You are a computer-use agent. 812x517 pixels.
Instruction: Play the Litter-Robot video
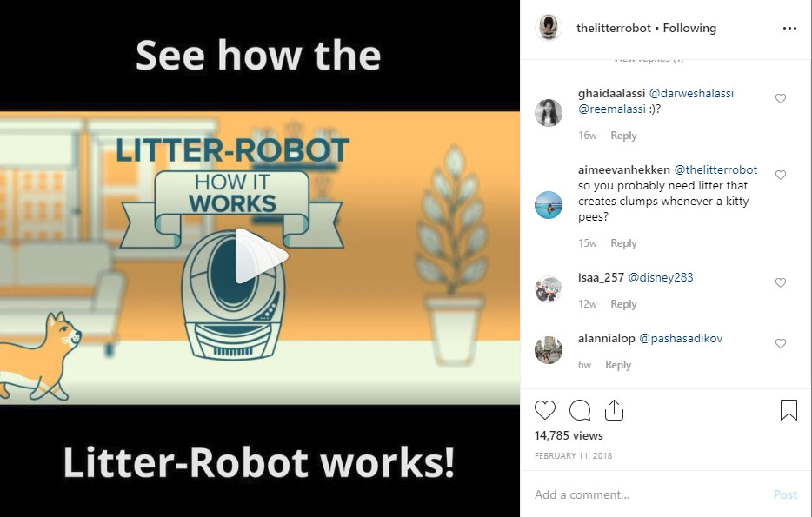tap(261, 255)
